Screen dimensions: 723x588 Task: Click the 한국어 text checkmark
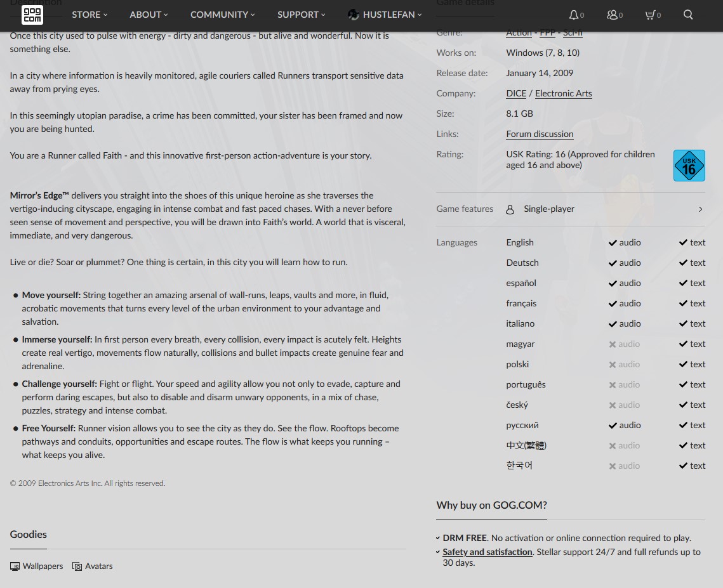click(x=684, y=466)
